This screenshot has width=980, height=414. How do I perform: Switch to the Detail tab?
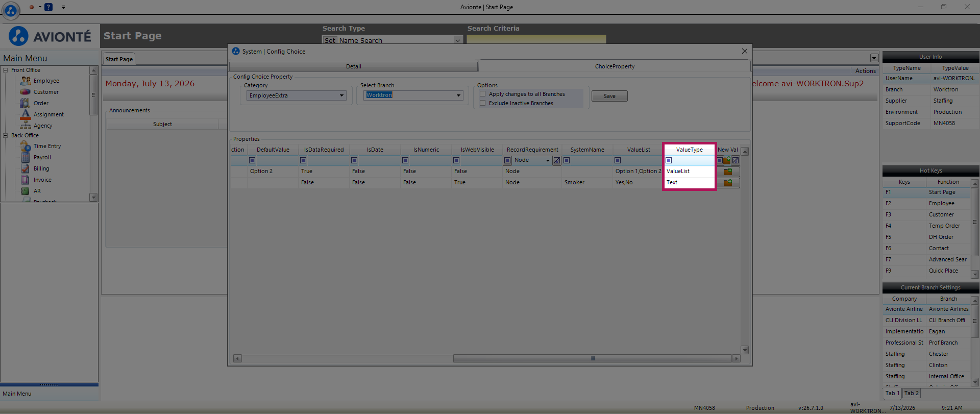click(x=353, y=66)
